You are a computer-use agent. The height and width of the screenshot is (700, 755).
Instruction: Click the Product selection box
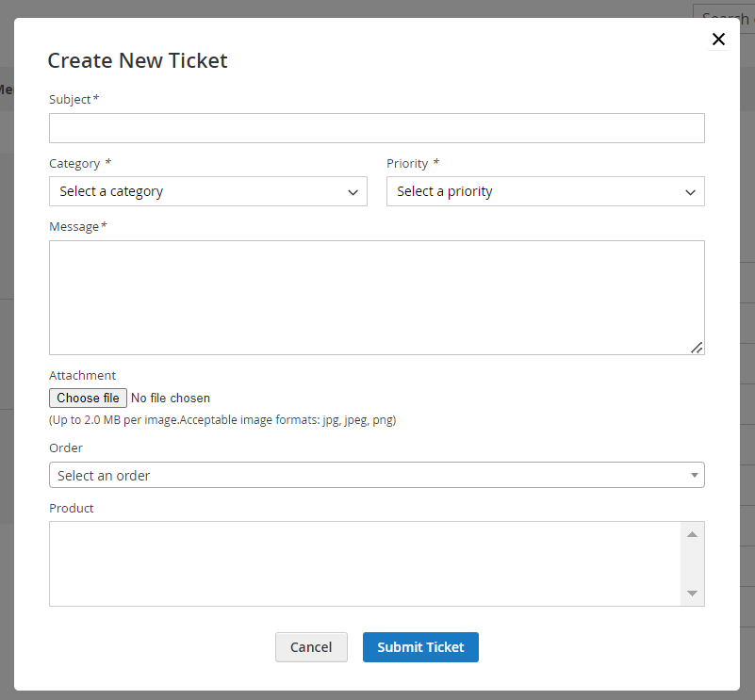368,562
